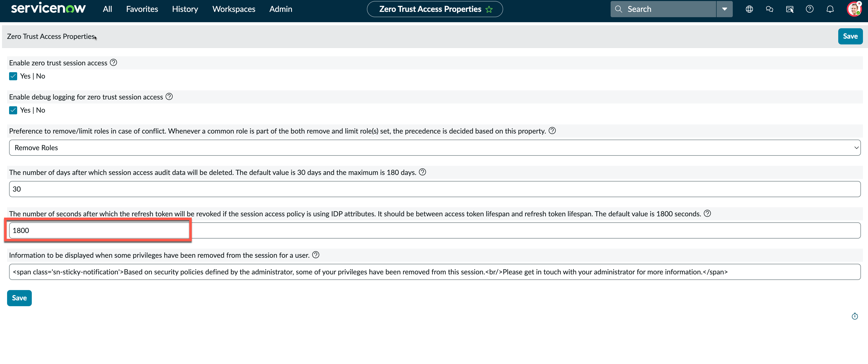Open the sidebar discussions chat icon
This screenshot has width=868, height=364.
coord(769,9)
